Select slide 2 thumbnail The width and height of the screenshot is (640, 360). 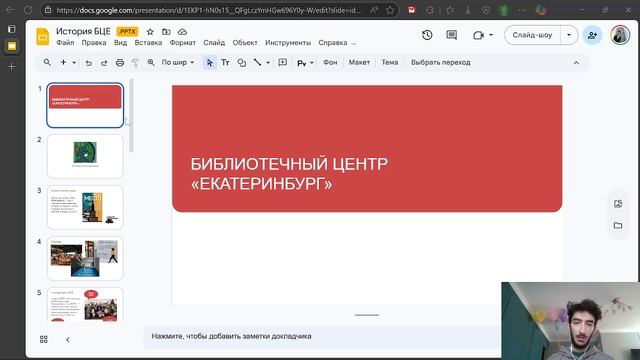[x=85, y=156]
